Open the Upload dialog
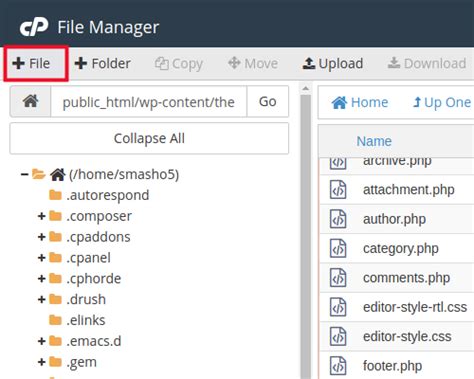Viewport: 474px width, 379px height. [333, 63]
